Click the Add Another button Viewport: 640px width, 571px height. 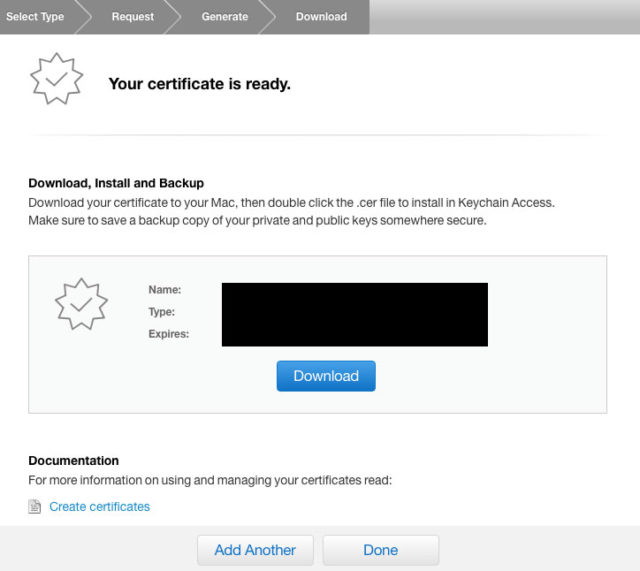tap(255, 550)
